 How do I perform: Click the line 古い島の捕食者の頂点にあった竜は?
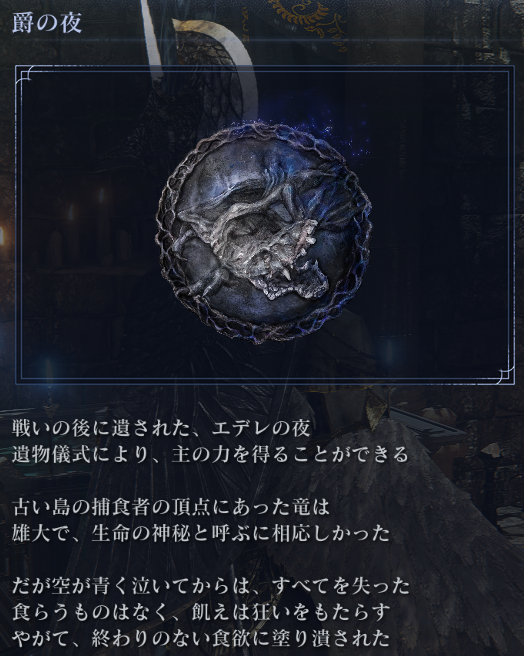tap(171, 507)
